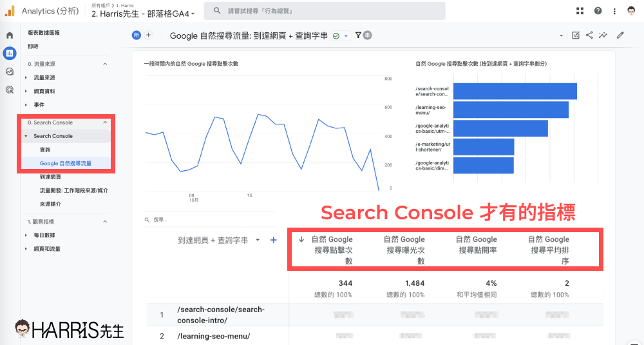Open the help question mark icon
Image resolution: width=644 pixels, height=345 pixels.
click(x=598, y=11)
